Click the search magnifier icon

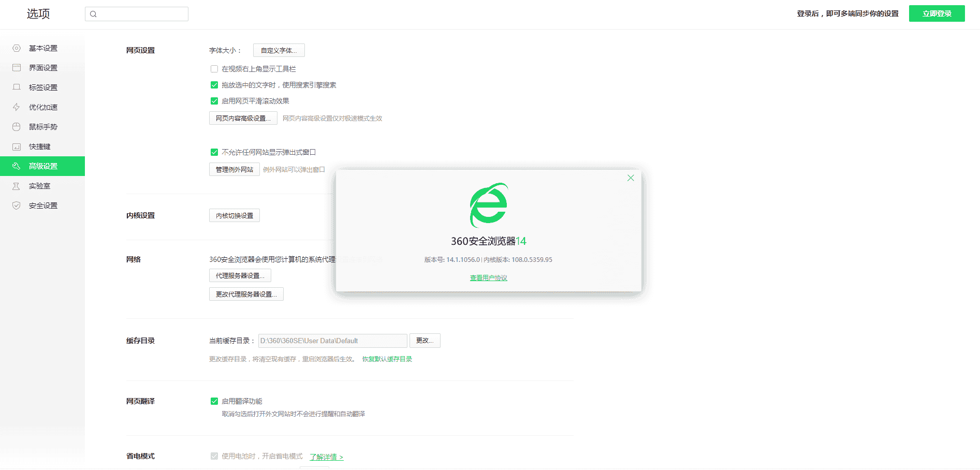point(93,14)
